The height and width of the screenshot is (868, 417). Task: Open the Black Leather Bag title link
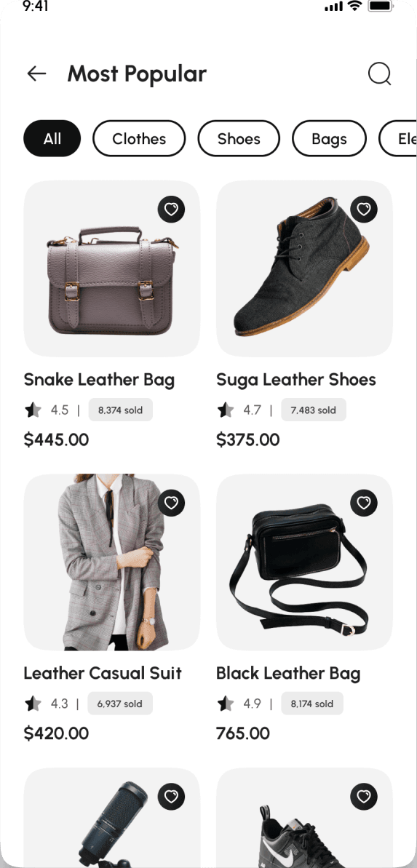[288, 673]
